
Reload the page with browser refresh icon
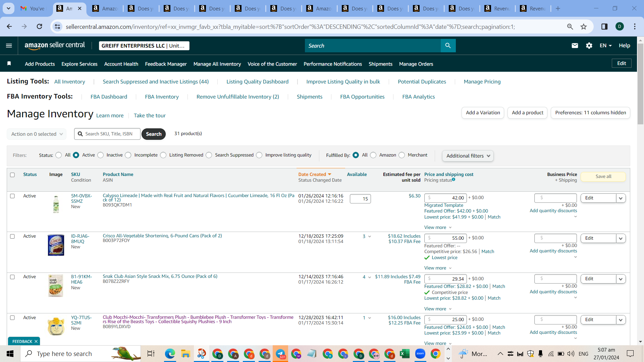40,26
